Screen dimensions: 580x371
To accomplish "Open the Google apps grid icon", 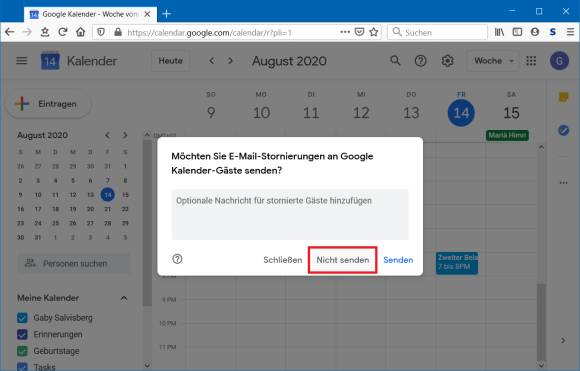I will point(531,61).
